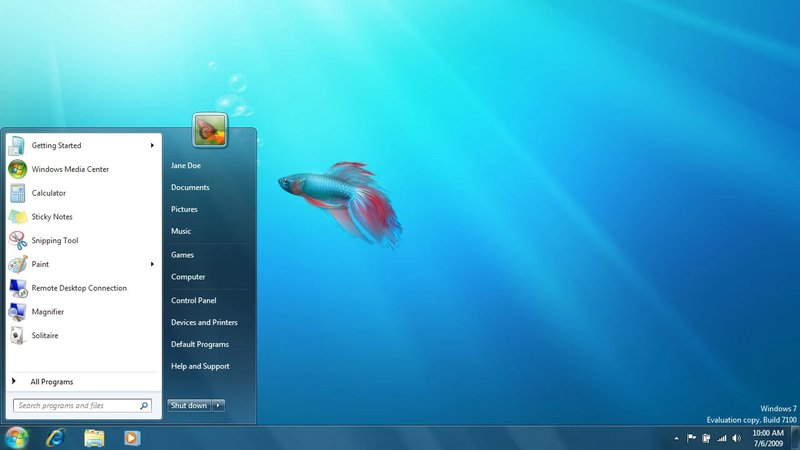Screen dimensions: 800x450
Task: Launch Windows Media Player from taskbar
Action: (131, 437)
